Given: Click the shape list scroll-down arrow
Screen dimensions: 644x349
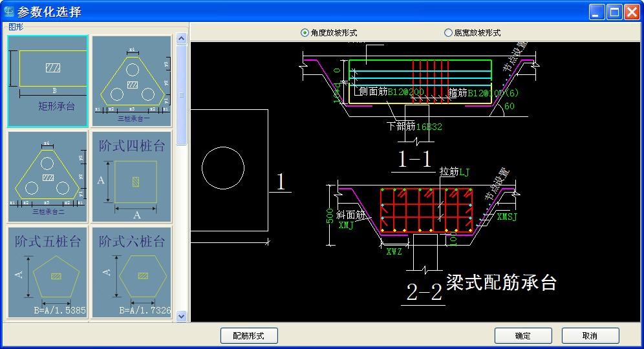Looking at the screenshot, I should click(x=182, y=316).
